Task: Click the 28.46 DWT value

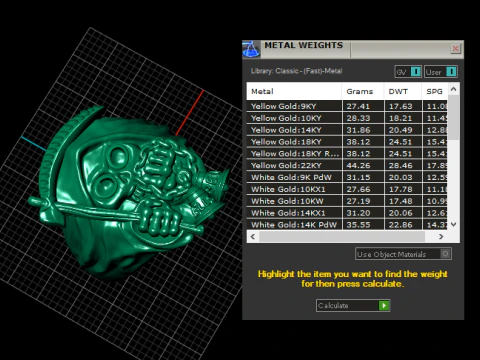Action: 400,166
